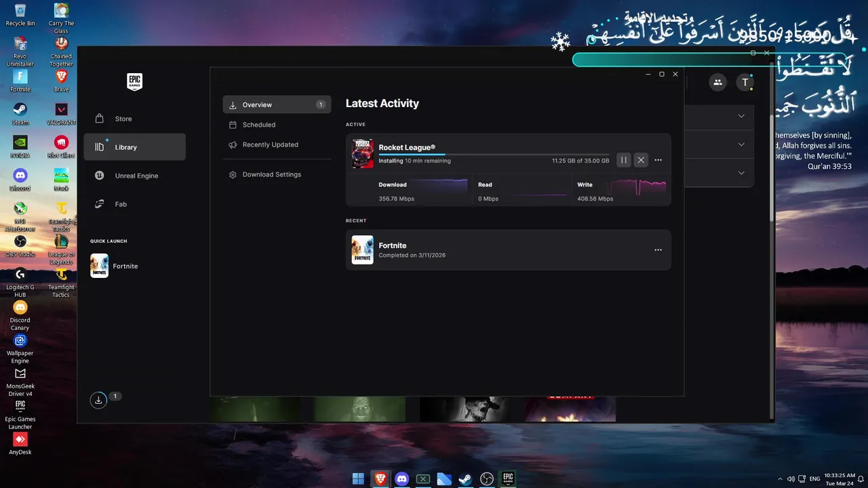Open Rocket League's three-dot options menu
Image resolution: width=868 pixels, height=488 pixels.
pyautogui.click(x=658, y=160)
